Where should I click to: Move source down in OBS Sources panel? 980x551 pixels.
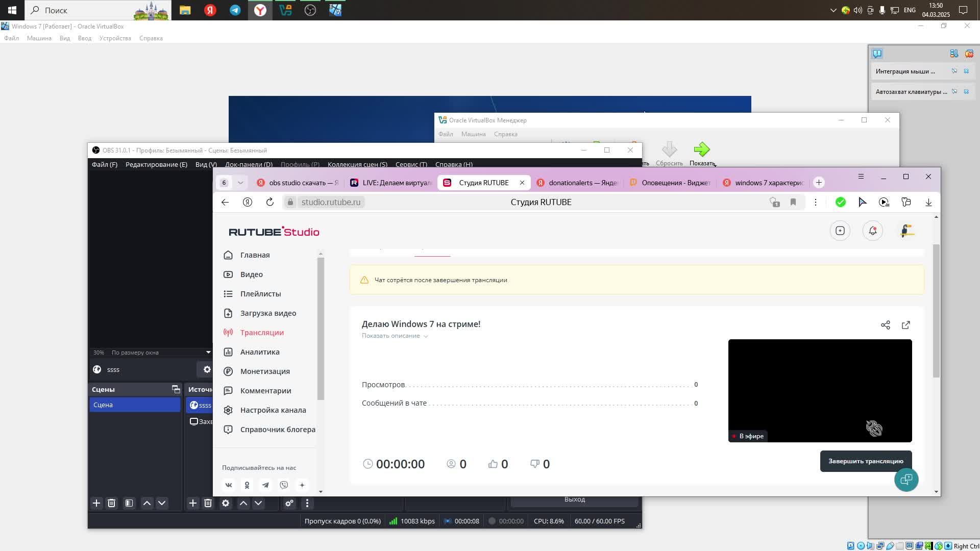pyautogui.click(x=258, y=503)
